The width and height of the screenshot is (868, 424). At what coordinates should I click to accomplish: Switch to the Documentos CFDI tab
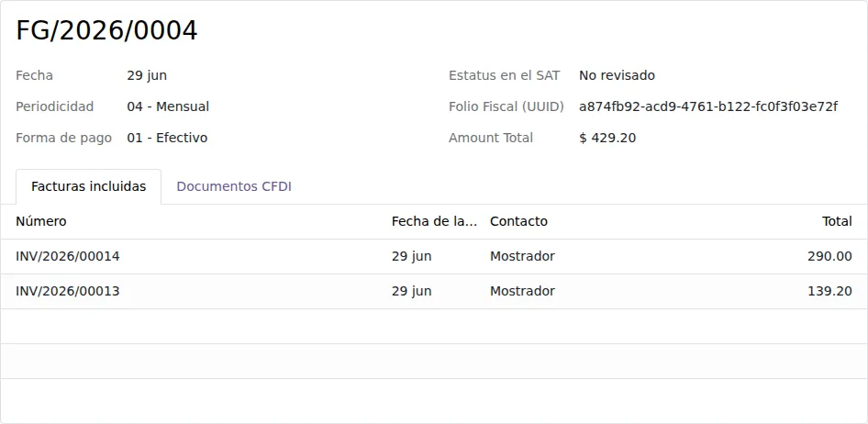tap(234, 186)
